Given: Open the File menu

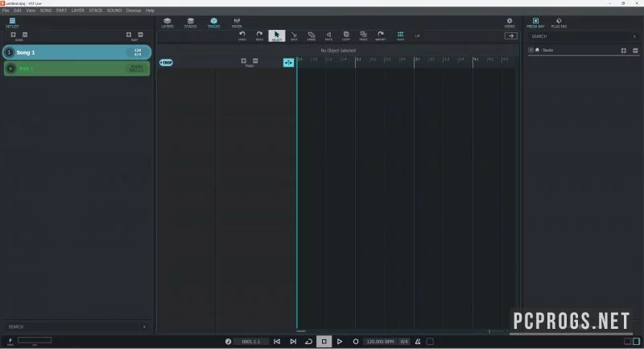Looking at the screenshot, I should [6, 10].
